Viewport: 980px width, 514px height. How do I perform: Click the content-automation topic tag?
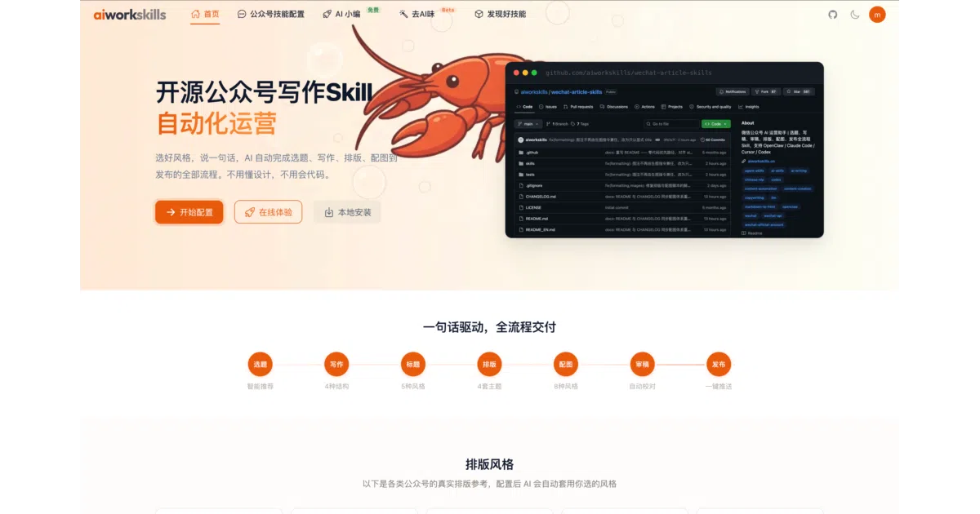761,188
